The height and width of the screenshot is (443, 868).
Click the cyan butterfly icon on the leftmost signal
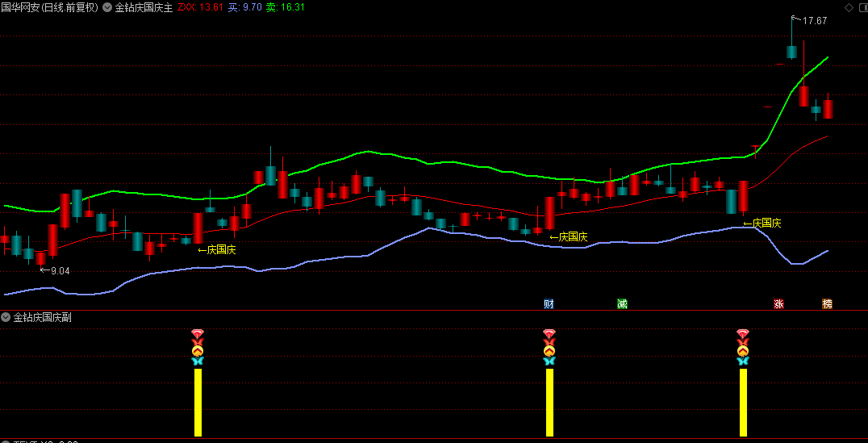point(198,361)
